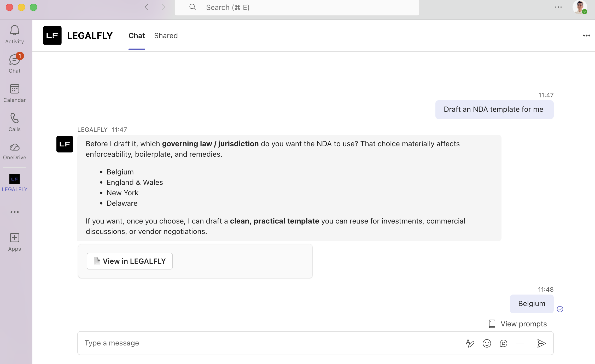
Task: Open settings and more in title bar
Action: (x=558, y=7)
